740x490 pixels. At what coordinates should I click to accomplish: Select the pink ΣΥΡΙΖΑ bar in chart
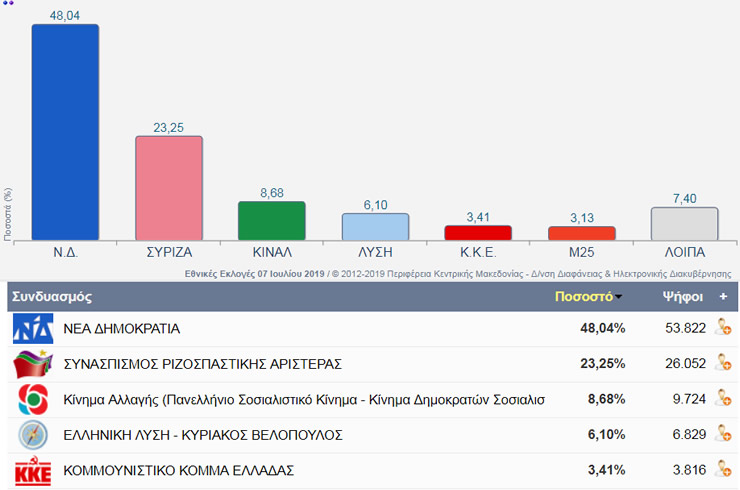pos(169,188)
